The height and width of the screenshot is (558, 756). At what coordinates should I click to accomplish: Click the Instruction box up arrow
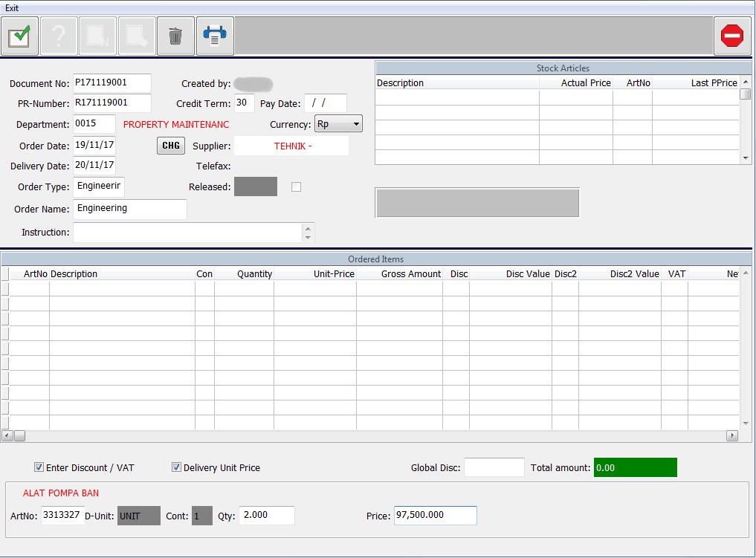[x=308, y=228]
